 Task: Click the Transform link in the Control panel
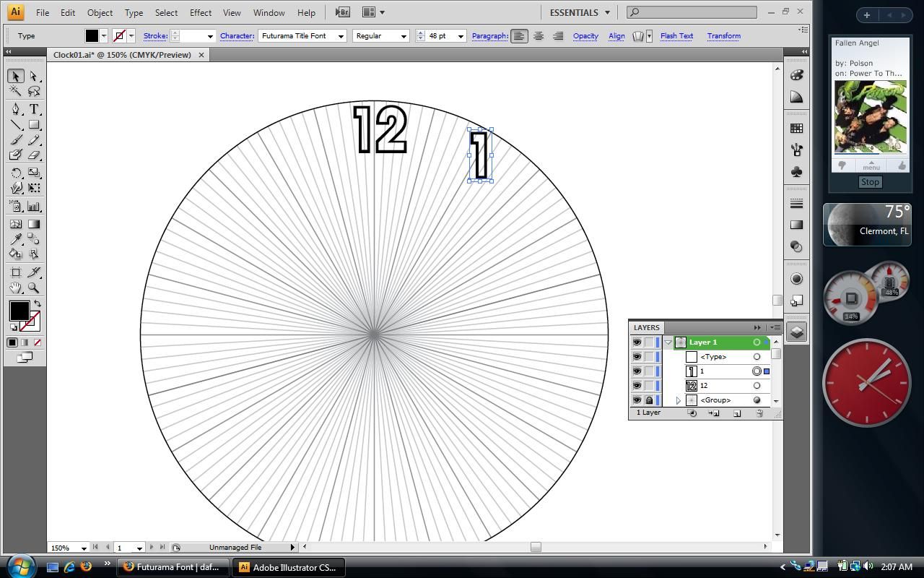click(x=723, y=35)
